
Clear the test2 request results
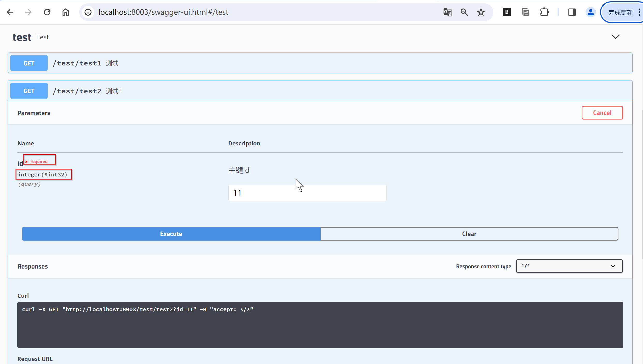(x=469, y=234)
